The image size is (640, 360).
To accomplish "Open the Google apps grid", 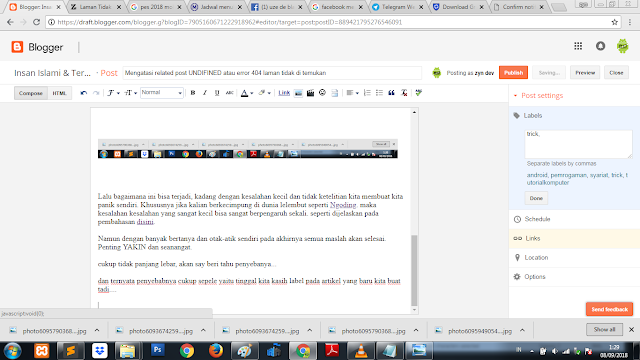I will coord(578,46).
